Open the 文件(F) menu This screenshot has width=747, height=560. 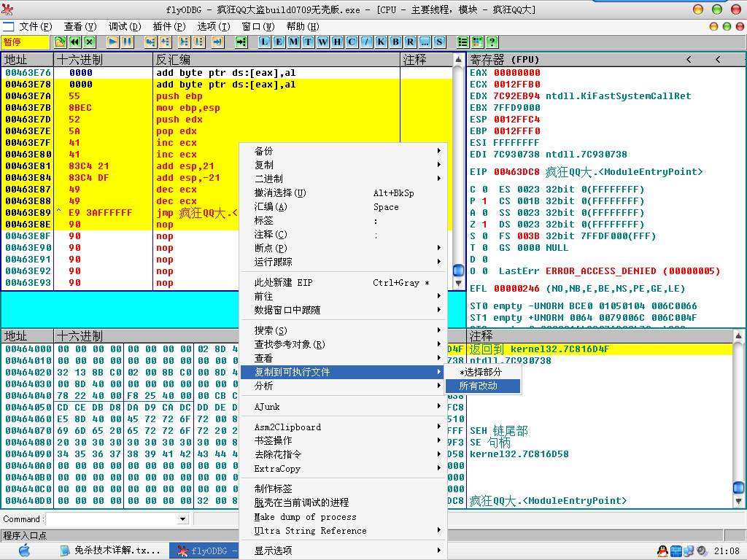pos(36,27)
